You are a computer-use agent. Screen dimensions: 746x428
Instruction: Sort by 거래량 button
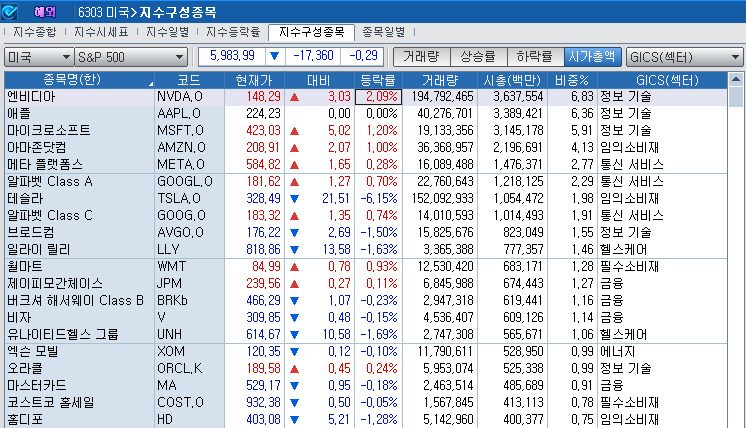pos(422,57)
